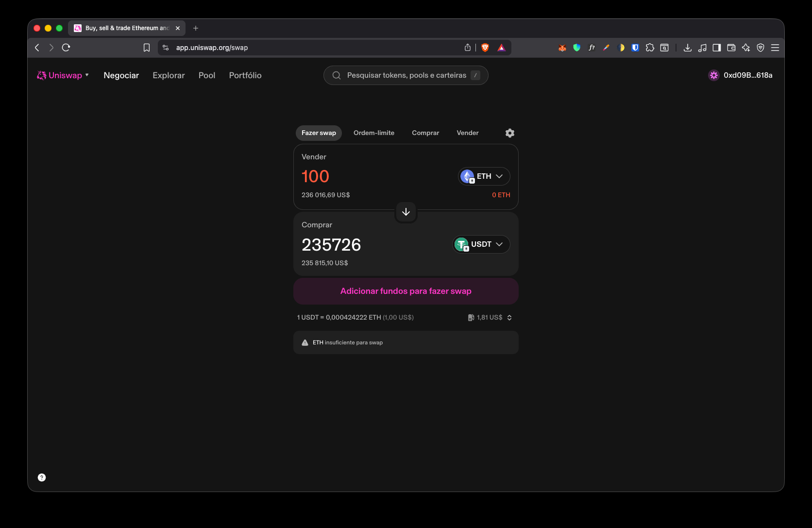Close the Uniswap browser tab
Screen dimensions: 812x528
(x=178, y=28)
